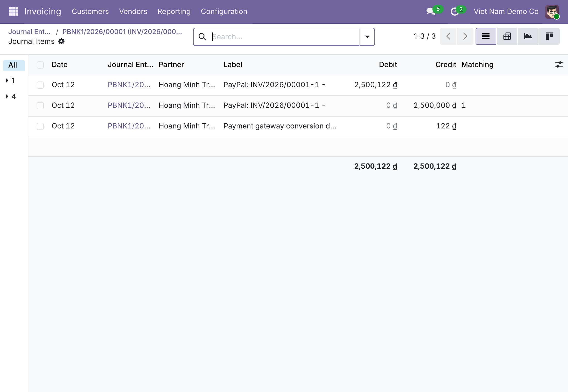This screenshot has height=392, width=568.
Task: Open the Viet Nam Demo Co company switcher
Action: [x=506, y=11]
